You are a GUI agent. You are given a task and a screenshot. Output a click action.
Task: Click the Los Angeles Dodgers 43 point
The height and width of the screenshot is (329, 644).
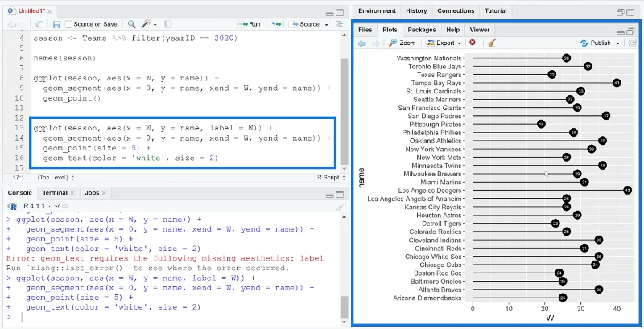627,191
